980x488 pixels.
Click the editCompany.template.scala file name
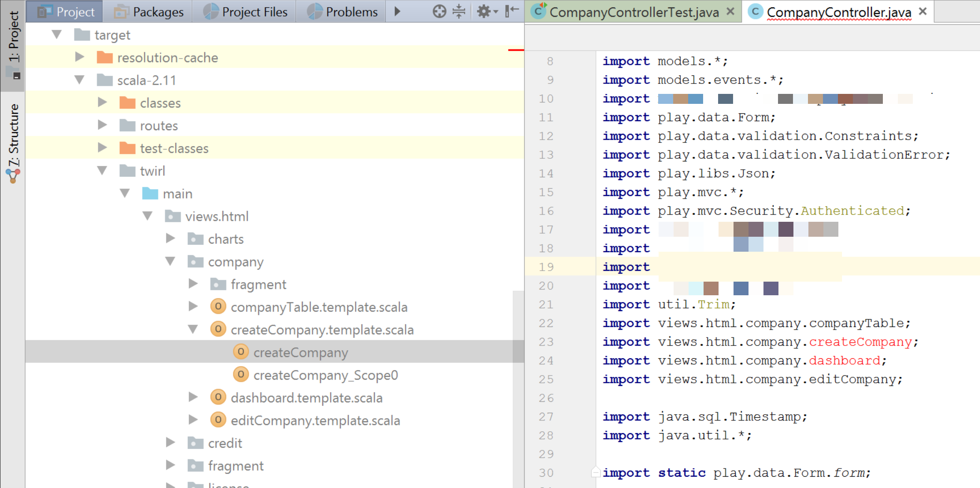point(315,420)
